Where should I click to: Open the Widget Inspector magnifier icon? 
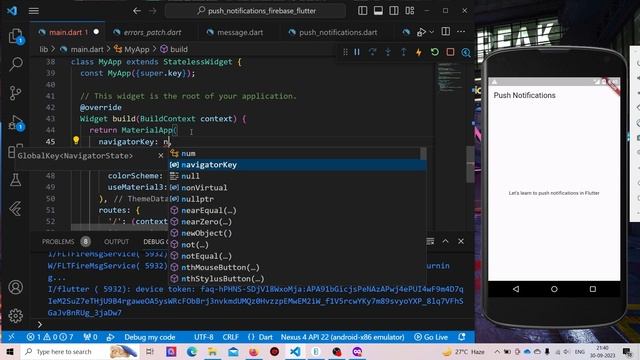coord(466,52)
